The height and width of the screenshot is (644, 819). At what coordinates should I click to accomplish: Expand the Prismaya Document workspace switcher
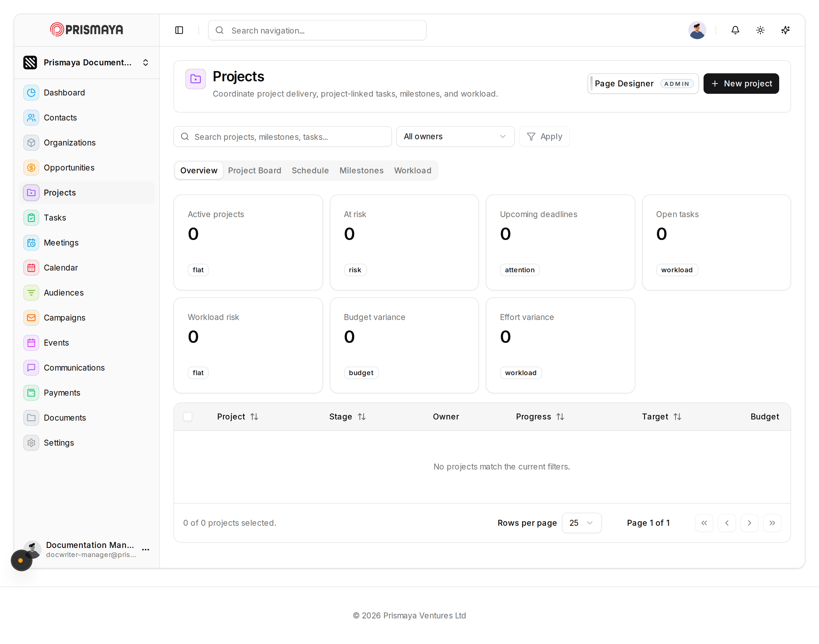[x=87, y=63]
